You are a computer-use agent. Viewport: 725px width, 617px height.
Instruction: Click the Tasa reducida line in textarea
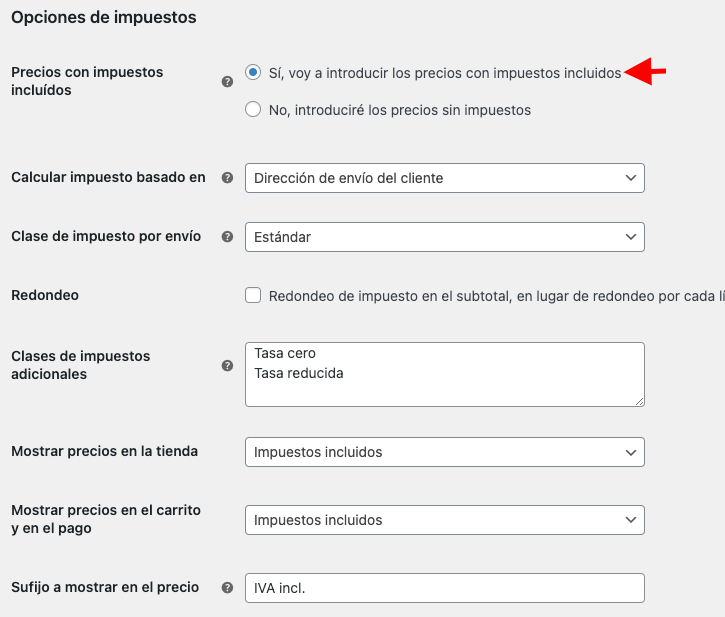(x=299, y=373)
